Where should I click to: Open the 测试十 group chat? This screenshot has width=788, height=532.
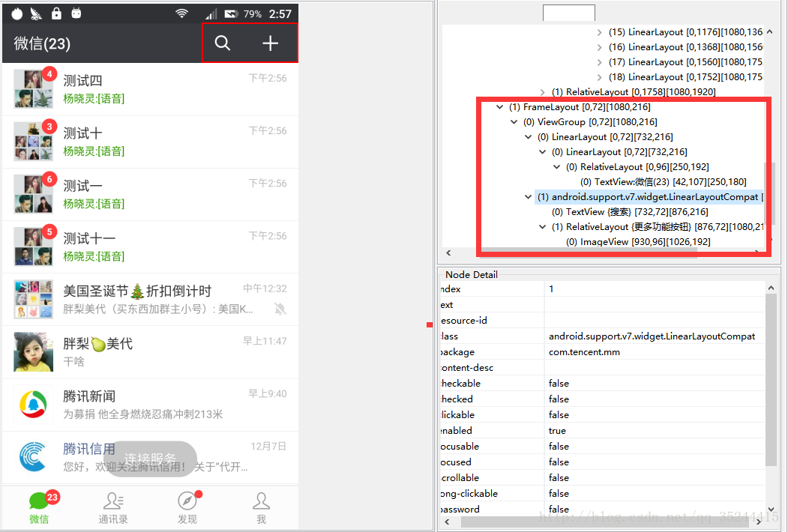pyautogui.click(x=150, y=142)
